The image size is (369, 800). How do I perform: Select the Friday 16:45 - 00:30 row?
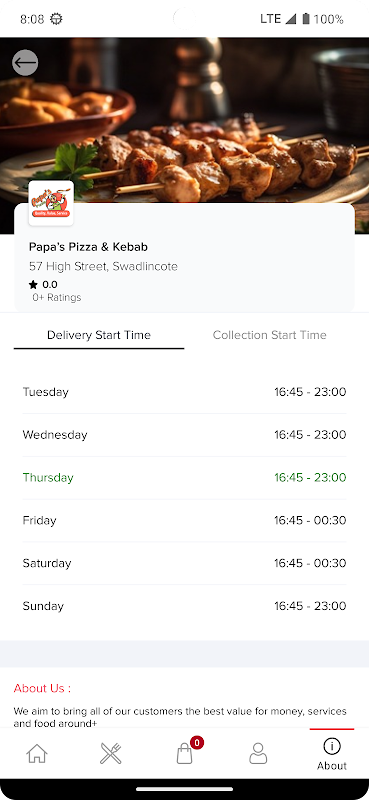(x=184, y=520)
